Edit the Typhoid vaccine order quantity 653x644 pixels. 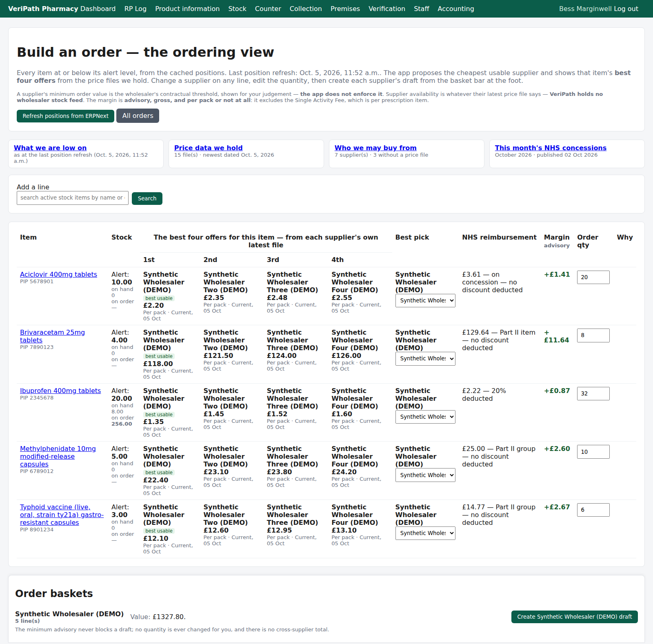[x=593, y=510]
